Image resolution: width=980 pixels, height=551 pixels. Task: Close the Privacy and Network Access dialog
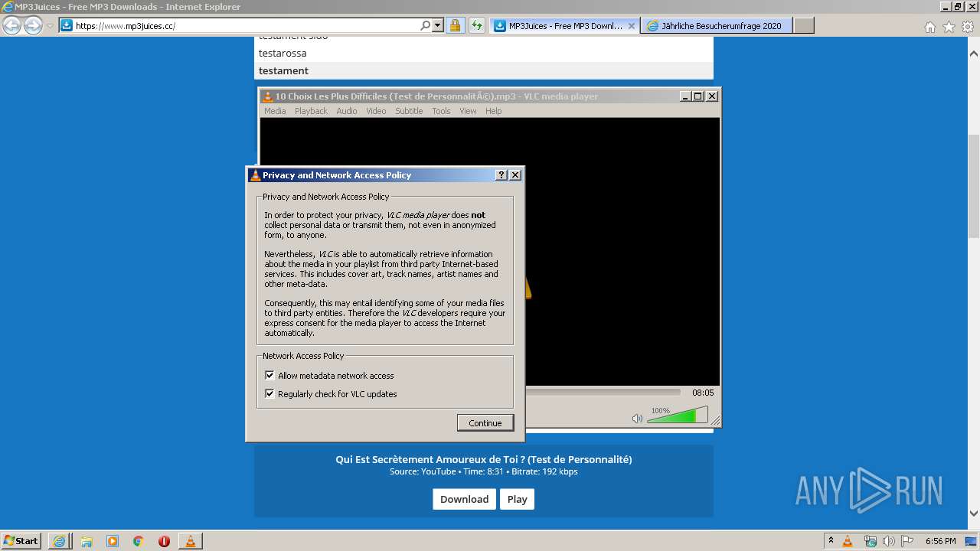click(515, 175)
